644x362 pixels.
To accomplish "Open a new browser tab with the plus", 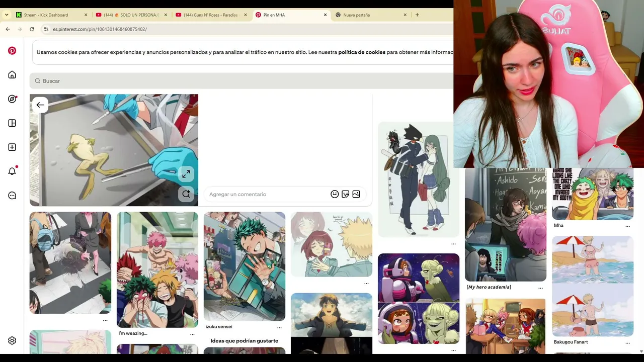I will coord(417,15).
